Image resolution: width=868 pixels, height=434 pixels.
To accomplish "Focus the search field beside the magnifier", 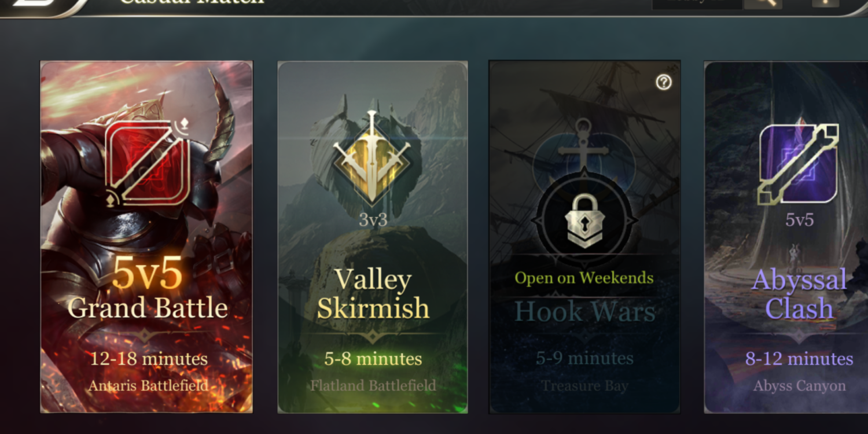I will [697, 3].
